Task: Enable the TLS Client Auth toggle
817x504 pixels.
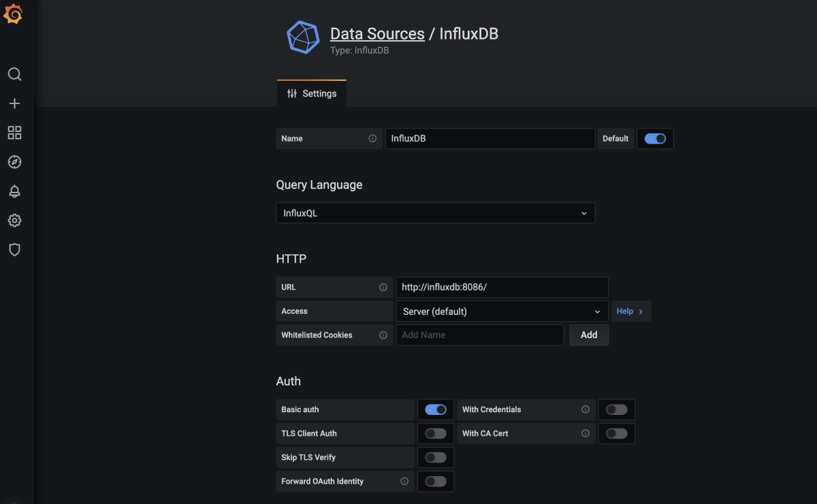Action: click(x=436, y=433)
